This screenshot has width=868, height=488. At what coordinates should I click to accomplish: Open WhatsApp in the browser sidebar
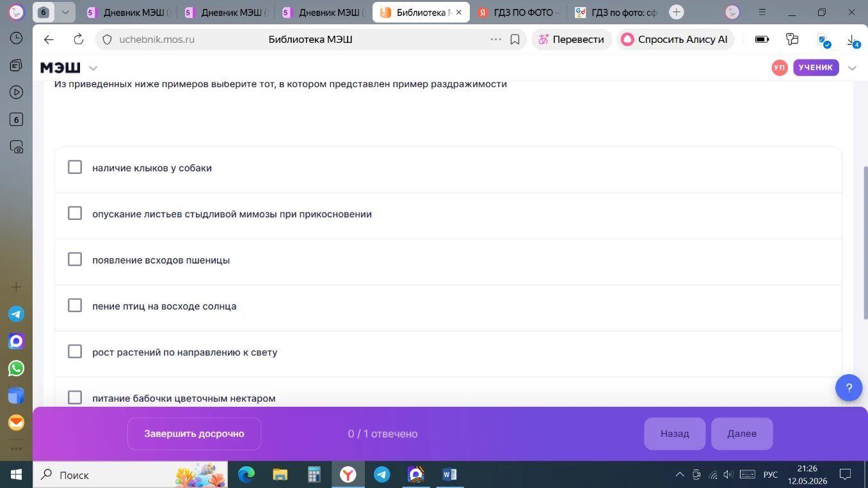17,368
